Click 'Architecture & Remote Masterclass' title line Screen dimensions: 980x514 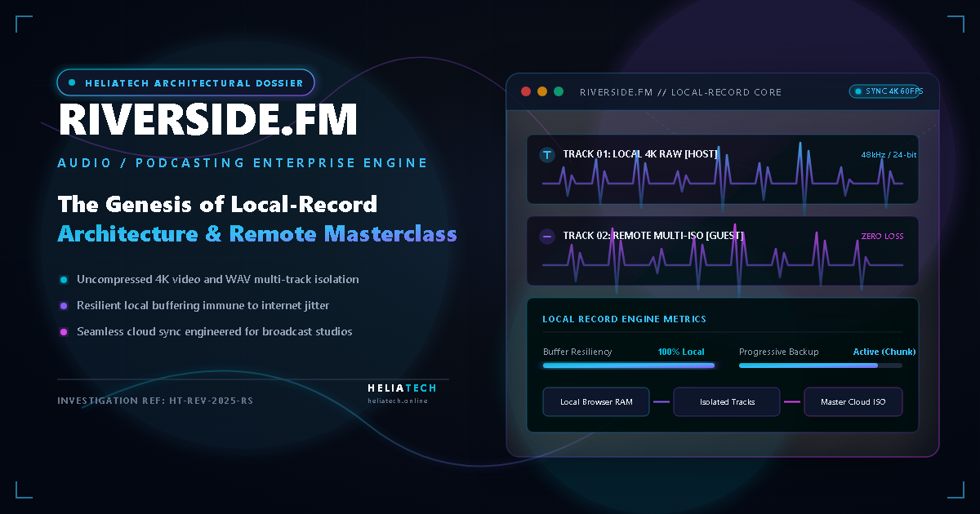coord(257,233)
